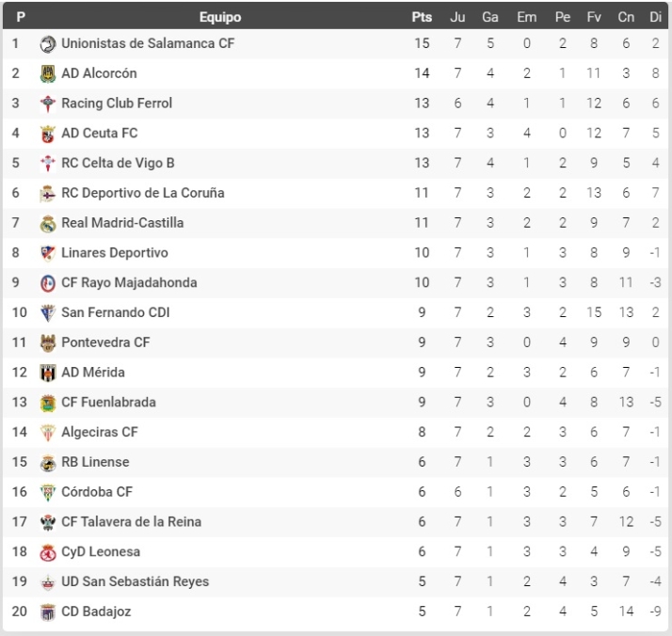Viewport: 672px width, 636px height.
Task: Sort table by the Pts column header
Action: click(x=422, y=17)
